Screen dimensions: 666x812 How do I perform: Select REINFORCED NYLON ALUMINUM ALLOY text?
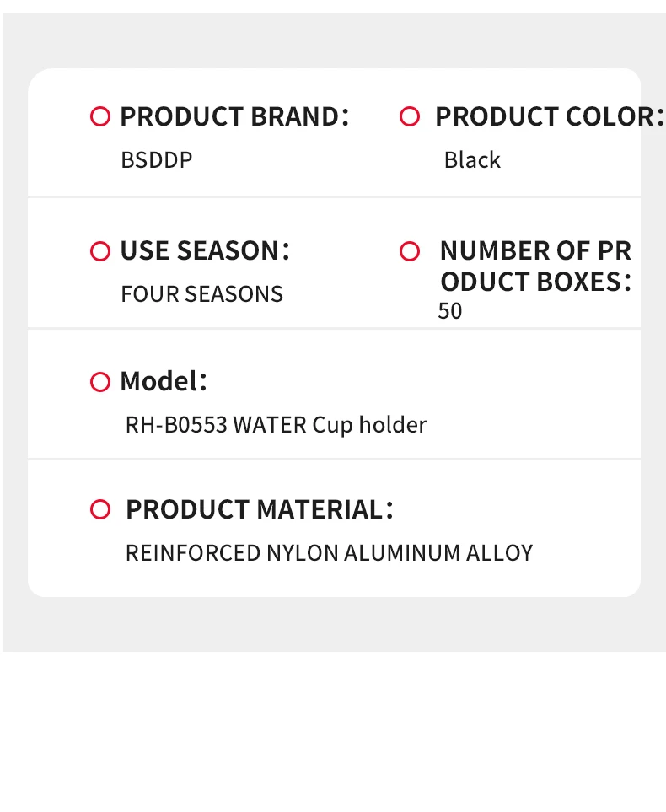329,553
